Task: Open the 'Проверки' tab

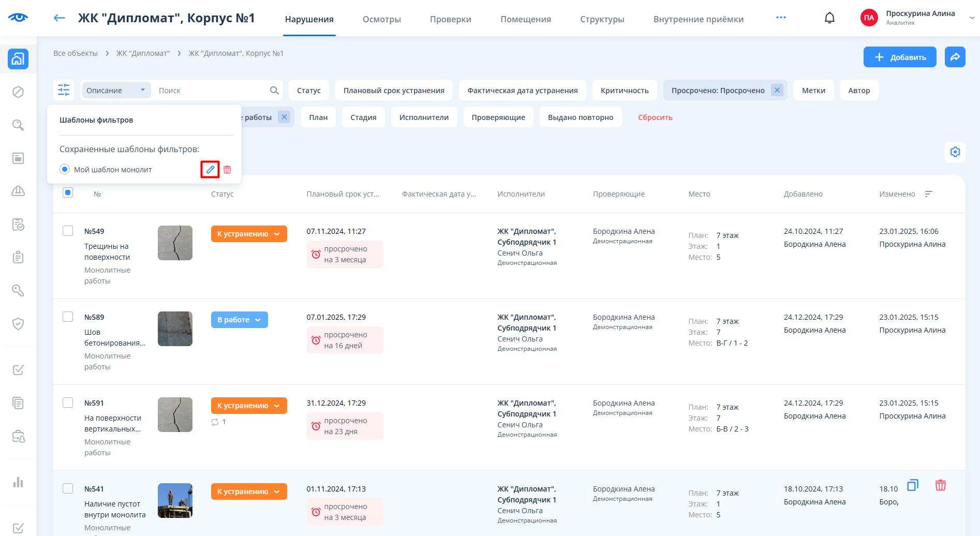Action: [x=450, y=19]
